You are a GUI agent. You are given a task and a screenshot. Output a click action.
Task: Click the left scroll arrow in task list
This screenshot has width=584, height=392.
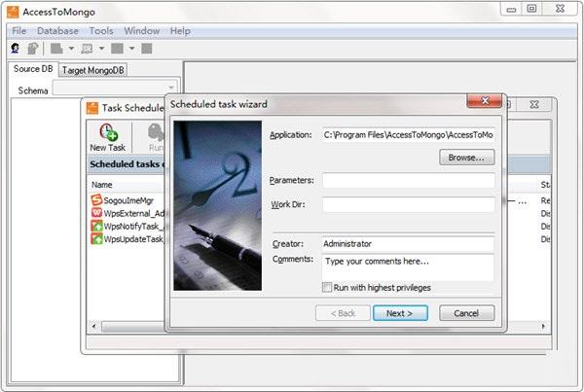pos(93,327)
